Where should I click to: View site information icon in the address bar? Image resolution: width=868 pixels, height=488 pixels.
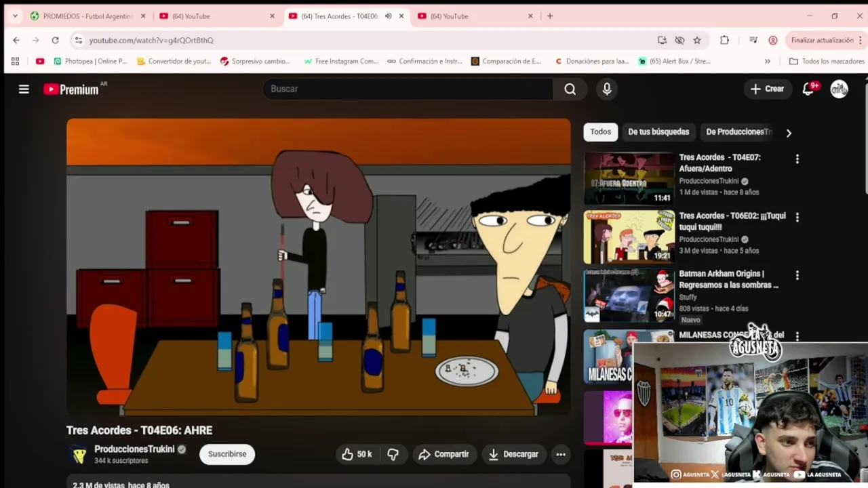pos(78,40)
